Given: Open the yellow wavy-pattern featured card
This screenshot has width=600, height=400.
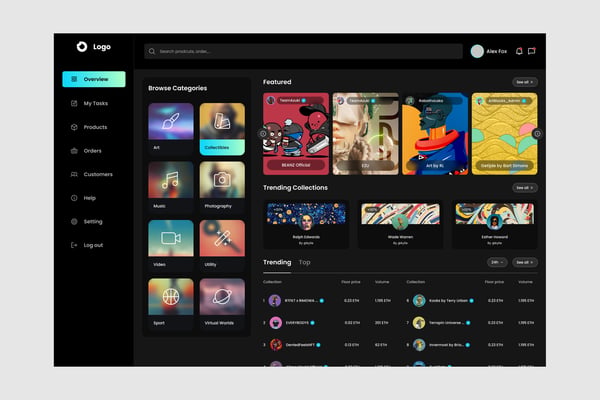Looking at the screenshot, I should pos(504,134).
